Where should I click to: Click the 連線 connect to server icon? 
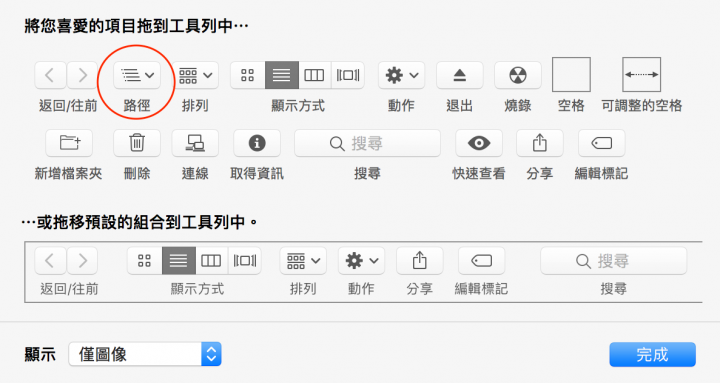pos(195,143)
